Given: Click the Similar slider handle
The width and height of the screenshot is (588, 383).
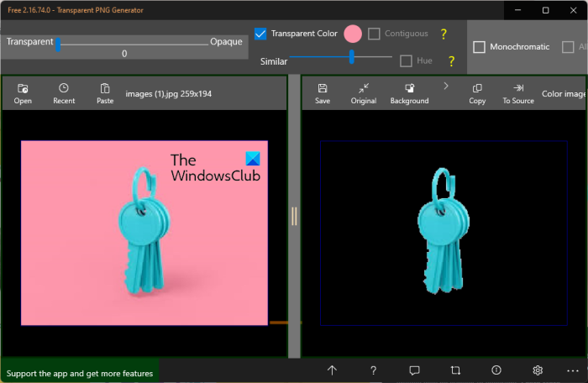Looking at the screenshot, I should point(351,57).
